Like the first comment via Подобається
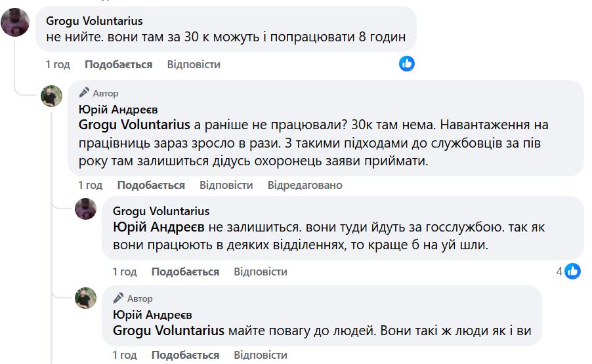 pyautogui.click(x=118, y=64)
